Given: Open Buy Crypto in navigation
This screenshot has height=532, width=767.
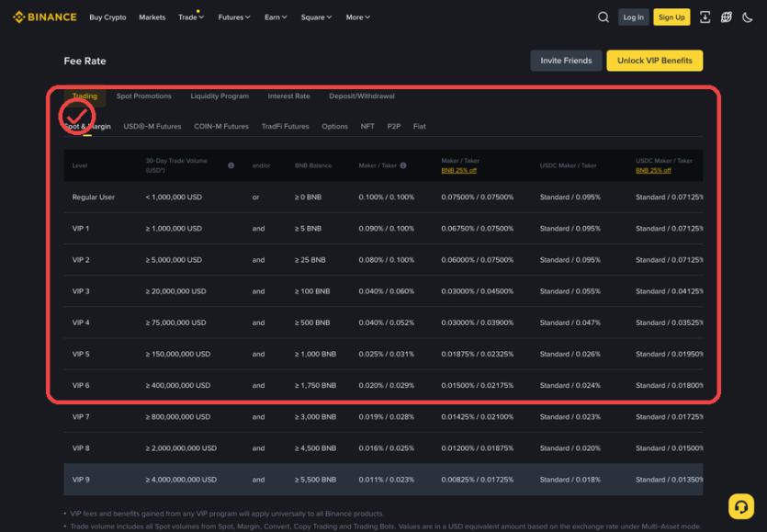Looking at the screenshot, I should click(x=107, y=17).
